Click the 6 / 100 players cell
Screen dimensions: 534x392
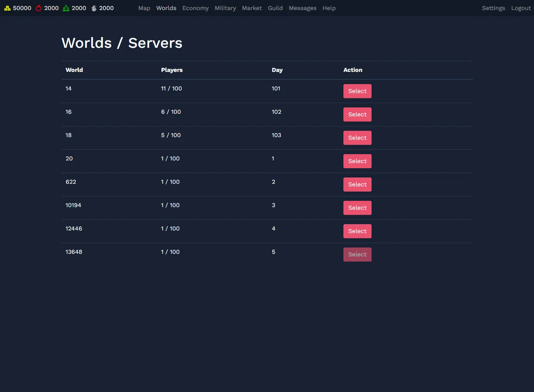171,112
